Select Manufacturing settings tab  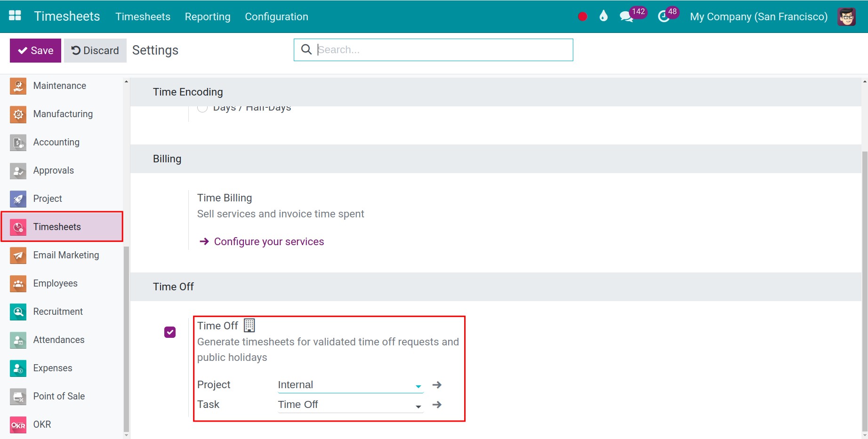click(62, 114)
